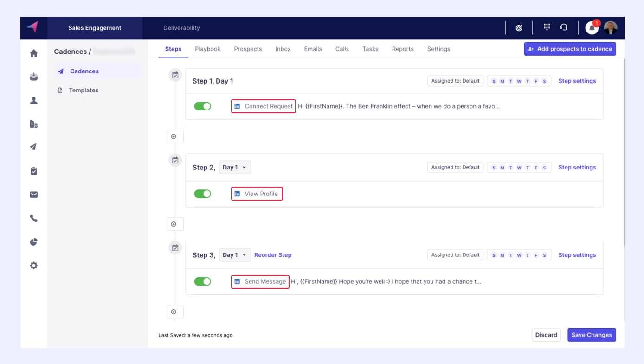Add a step below Step 1 with plus icon

coord(174,136)
